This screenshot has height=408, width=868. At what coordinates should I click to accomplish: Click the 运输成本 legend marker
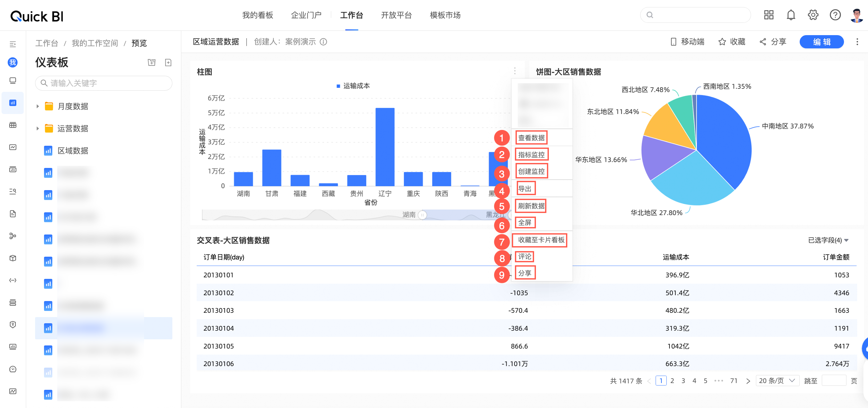[x=338, y=86]
